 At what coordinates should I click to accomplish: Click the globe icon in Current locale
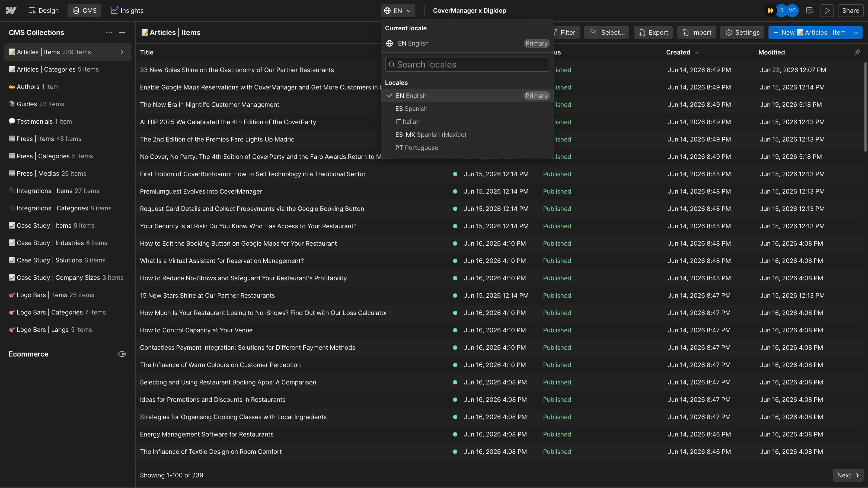tap(390, 43)
